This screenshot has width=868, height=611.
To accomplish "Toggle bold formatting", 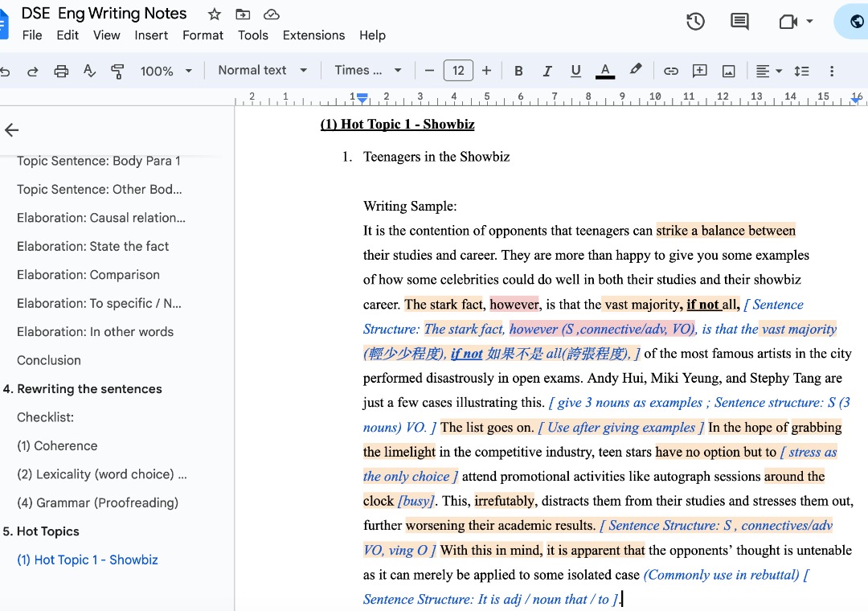I will coord(518,71).
